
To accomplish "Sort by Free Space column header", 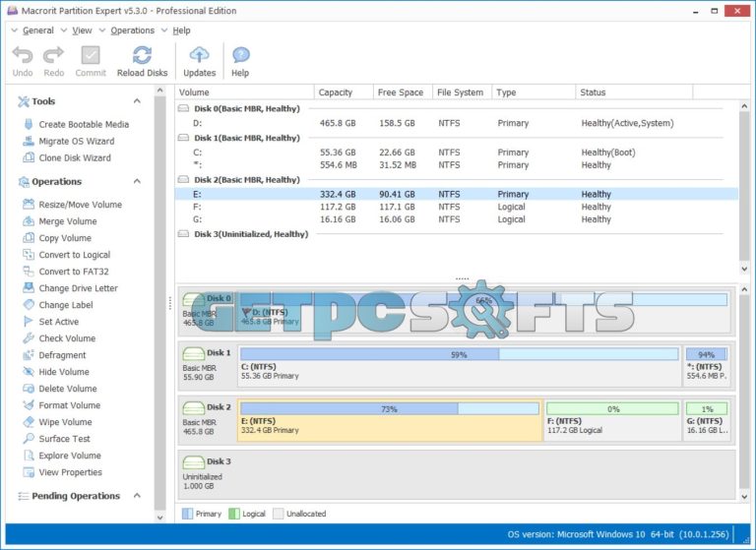I will click(403, 92).
